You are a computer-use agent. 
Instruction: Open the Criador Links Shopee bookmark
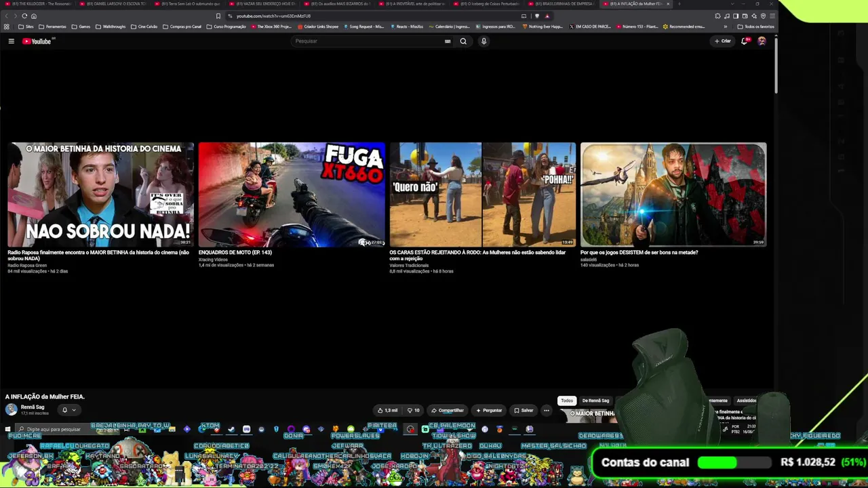click(x=318, y=26)
